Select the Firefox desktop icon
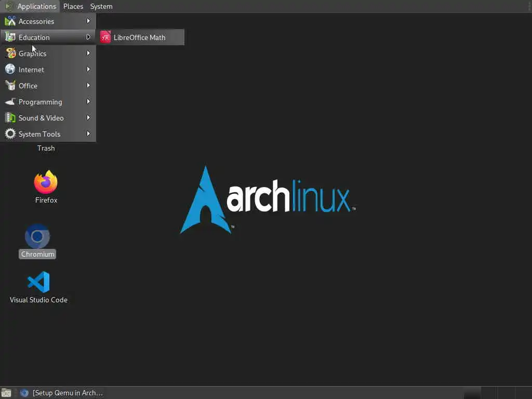532x399 pixels. [46, 182]
